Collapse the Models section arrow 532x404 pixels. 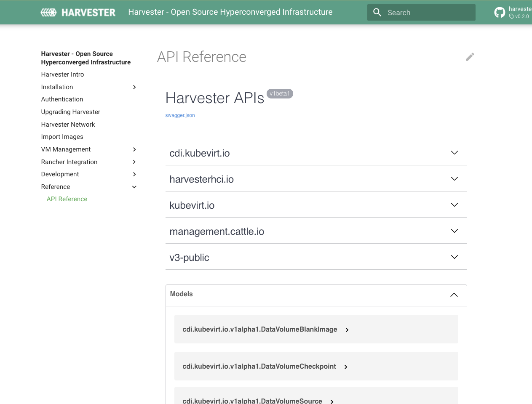(454, 295)
